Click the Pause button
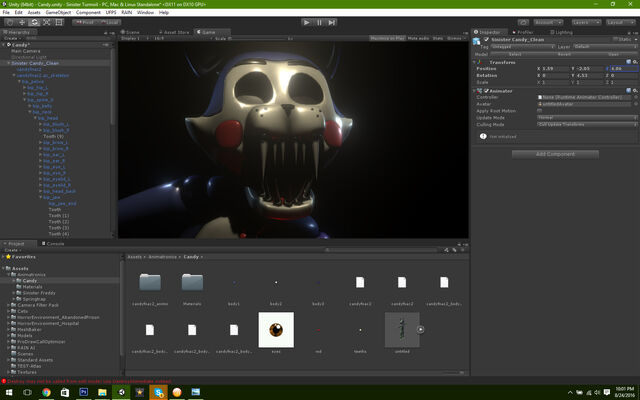Viewport: 640px width, 400px height. point(319,22)
